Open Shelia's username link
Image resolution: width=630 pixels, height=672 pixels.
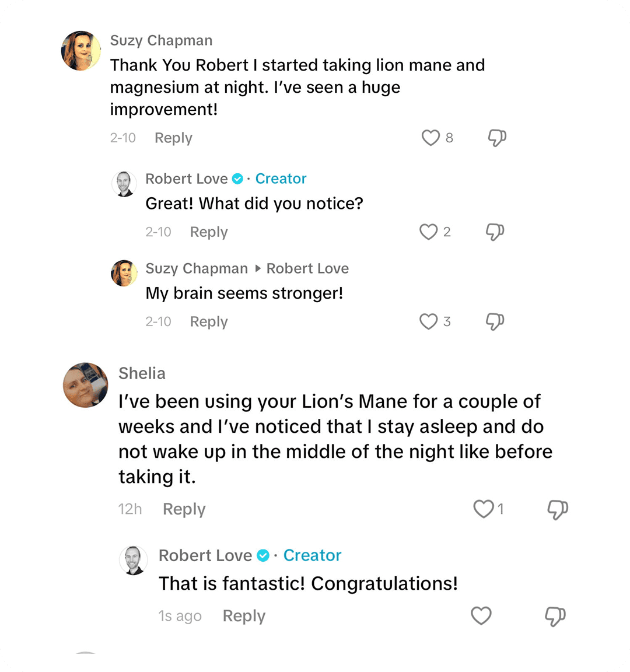[142, 373]
